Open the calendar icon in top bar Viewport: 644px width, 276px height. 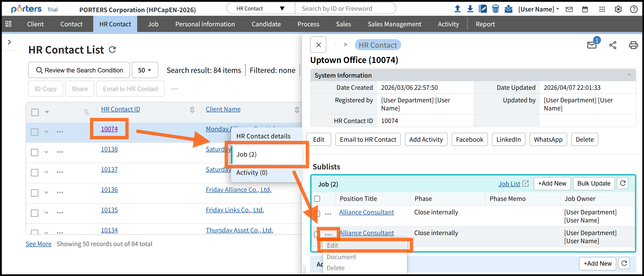(585, 9)
